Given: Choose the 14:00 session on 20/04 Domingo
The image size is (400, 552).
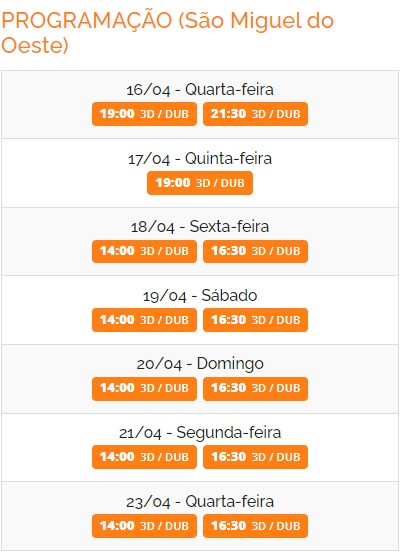Looking at the screenshot, I should click(144, 389).
